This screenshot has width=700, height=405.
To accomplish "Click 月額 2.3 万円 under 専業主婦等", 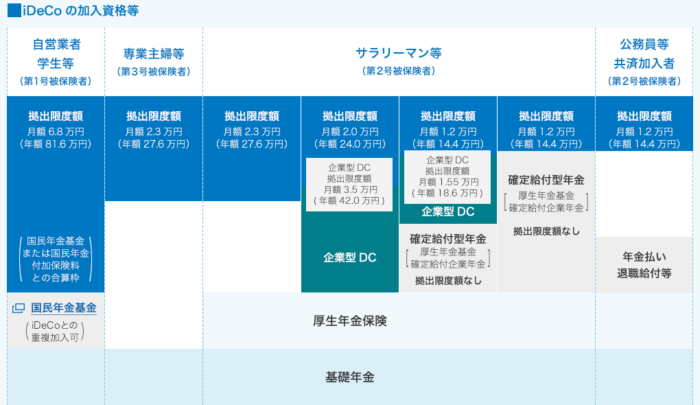I will (154, 132).
